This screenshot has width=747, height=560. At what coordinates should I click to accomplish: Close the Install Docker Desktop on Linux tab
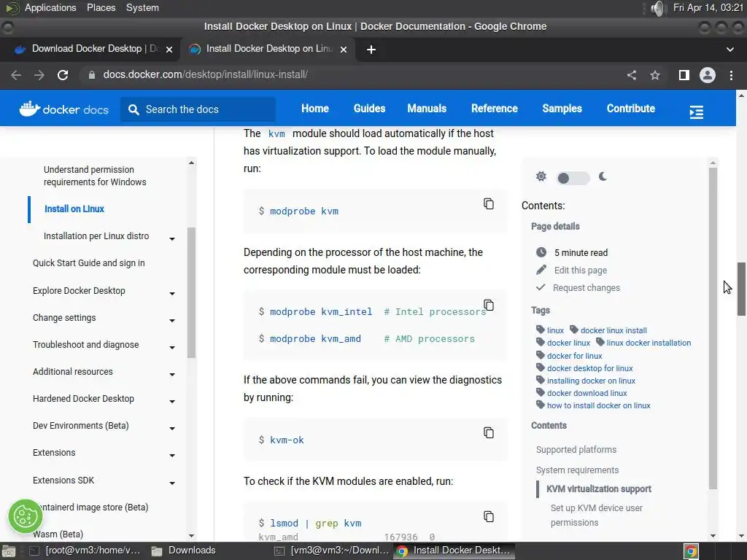coord(344,50)
